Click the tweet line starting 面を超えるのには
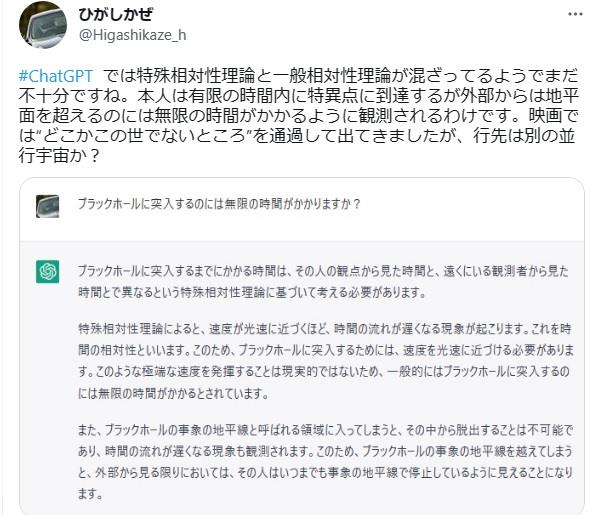This screenshot has width=593, height=515. 298,116
